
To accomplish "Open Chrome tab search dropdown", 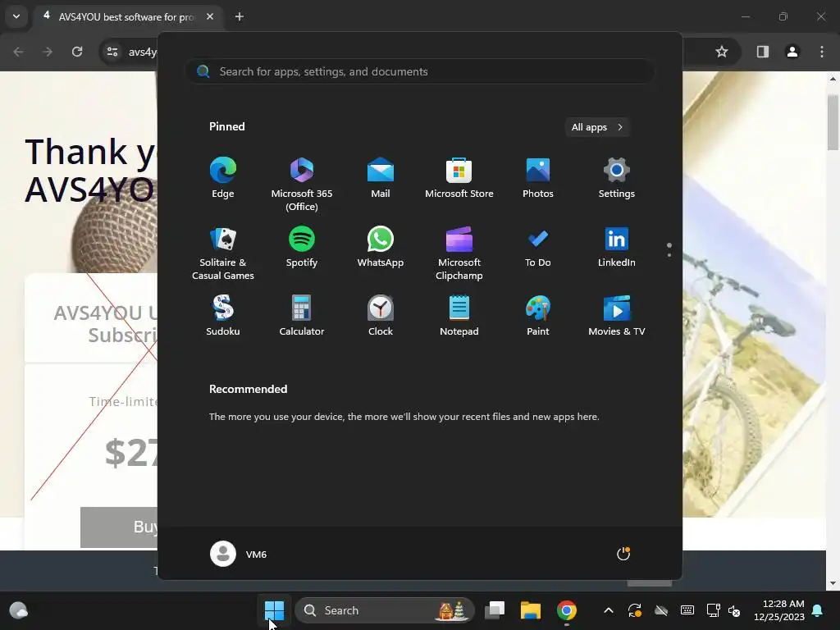I will coord(16,16).
